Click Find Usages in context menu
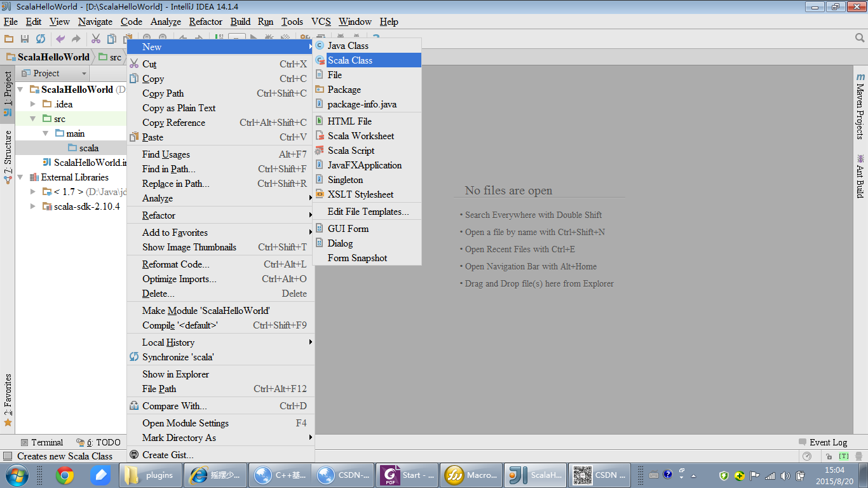Viewport: 868px width, 488px height. click(x=220, y=154)
